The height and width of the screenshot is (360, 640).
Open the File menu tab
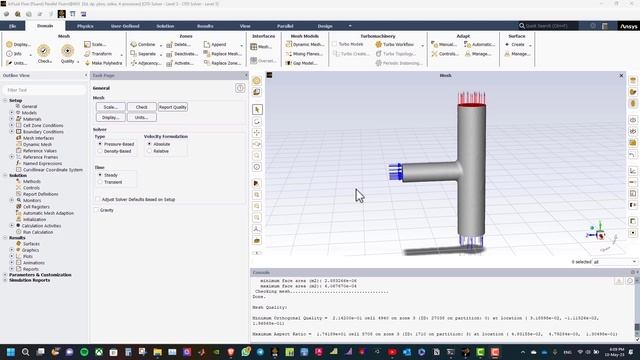[13, 26]
